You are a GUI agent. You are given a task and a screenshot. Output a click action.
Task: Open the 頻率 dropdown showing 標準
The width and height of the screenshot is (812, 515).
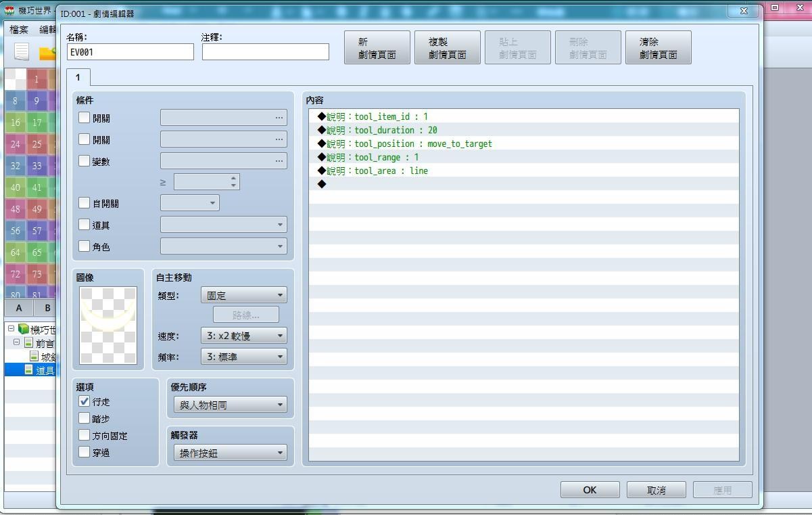[244, 357]
